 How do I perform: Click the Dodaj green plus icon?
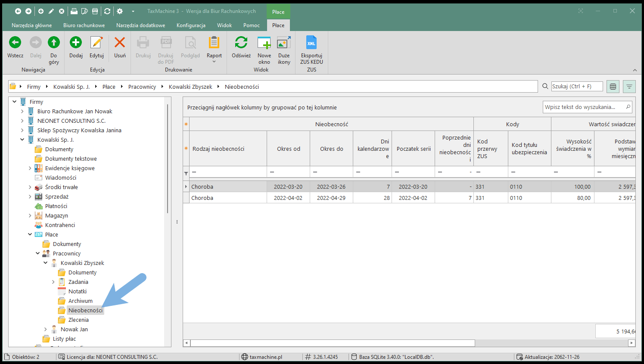point(76,43)
